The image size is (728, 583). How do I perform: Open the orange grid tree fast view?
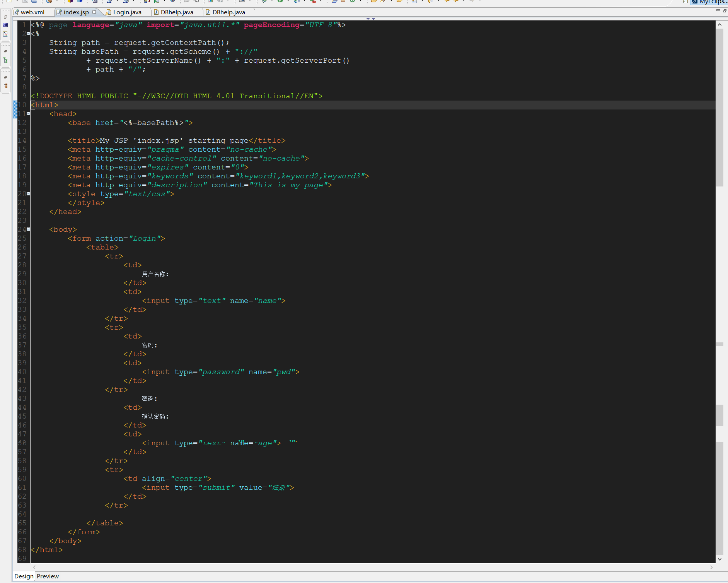click(x=5, y=86)
